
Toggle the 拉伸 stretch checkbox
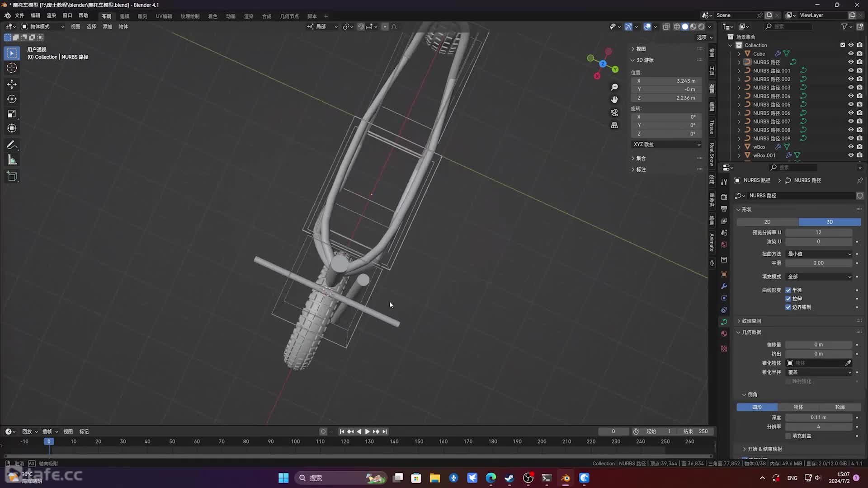788,299
